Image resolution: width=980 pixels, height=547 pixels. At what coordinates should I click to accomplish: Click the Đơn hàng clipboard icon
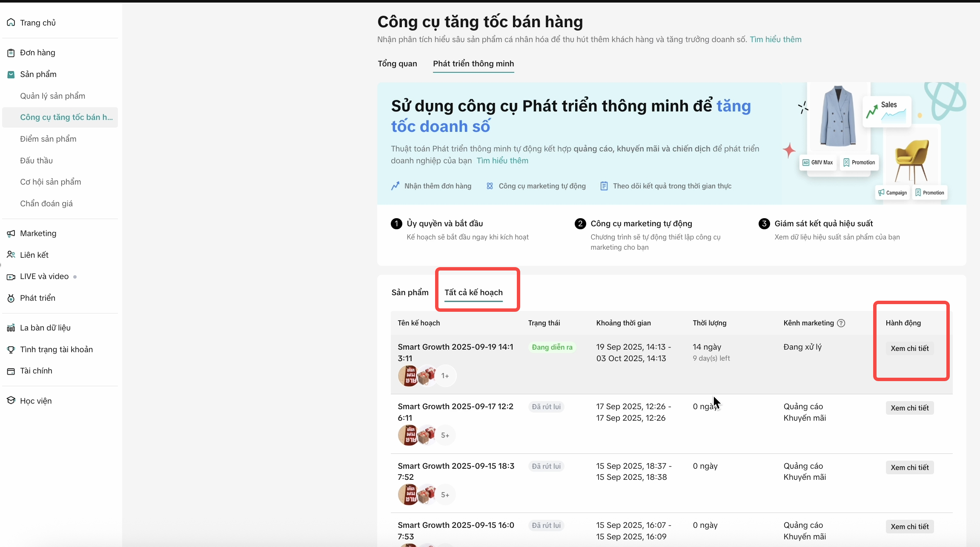tap(11, 53)
